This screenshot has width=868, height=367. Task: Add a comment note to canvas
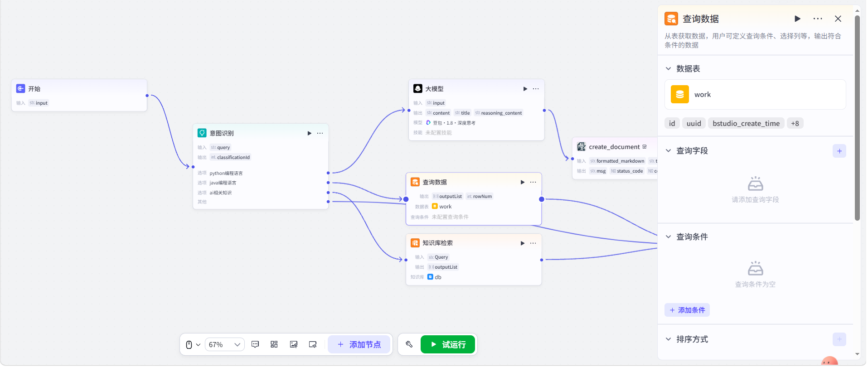[x=255, y=345]
